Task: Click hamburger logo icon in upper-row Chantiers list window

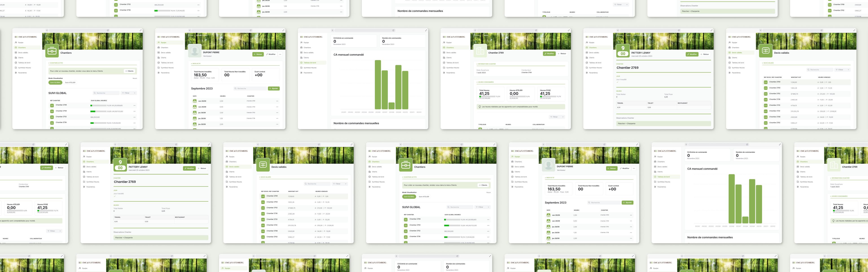Action: point(16,37)
